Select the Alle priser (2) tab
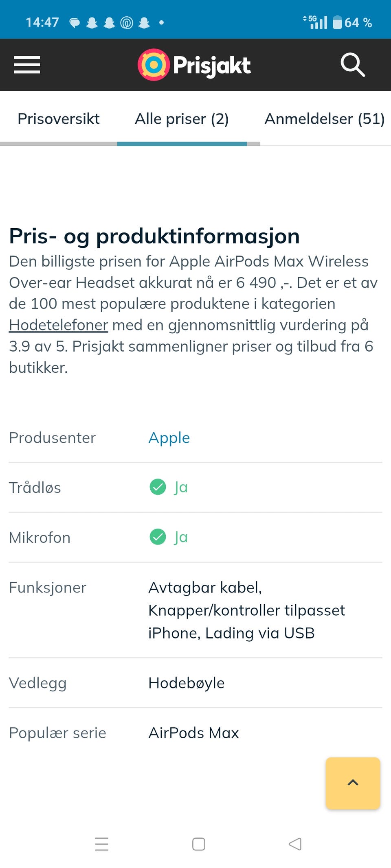 click(182, 119)
